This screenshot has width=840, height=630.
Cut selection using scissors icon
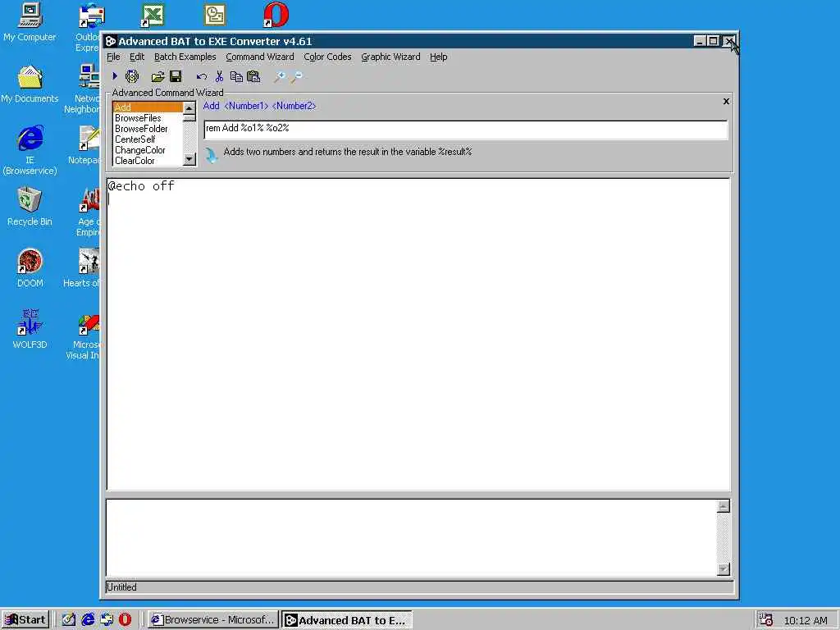click(x=219, y=76)
